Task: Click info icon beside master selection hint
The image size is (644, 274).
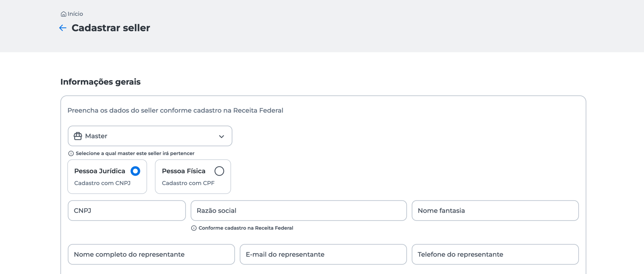Action: tap(71, 154)
